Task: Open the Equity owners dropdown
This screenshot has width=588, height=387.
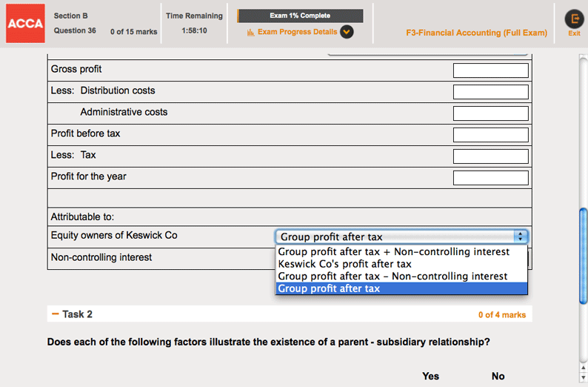Action: (x=401, y=236)
